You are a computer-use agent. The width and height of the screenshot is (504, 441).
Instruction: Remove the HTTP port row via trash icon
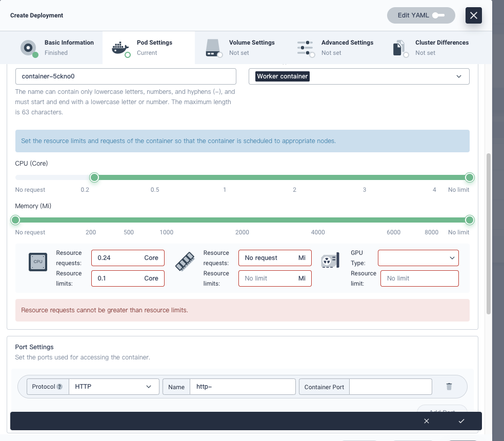pos(449,386)
